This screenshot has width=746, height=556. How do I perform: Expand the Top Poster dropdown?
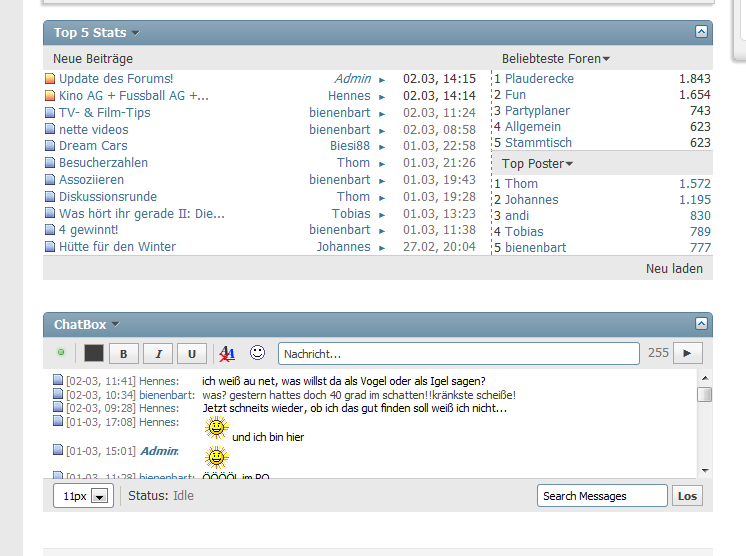570,164
